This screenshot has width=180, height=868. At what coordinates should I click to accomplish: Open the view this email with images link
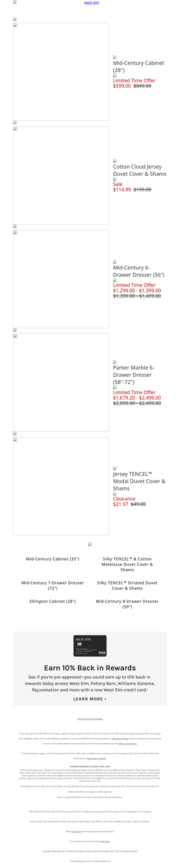point(90,719)
